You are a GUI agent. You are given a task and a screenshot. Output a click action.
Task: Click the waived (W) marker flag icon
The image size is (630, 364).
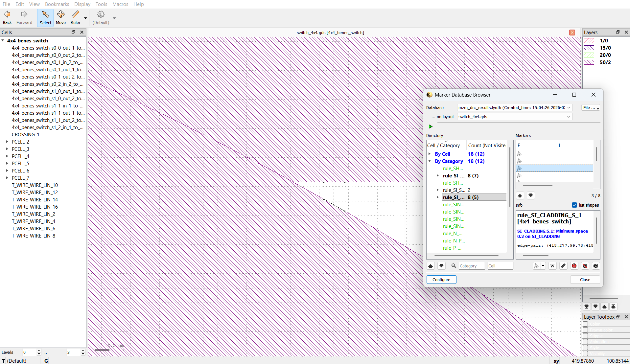coord(552,266)
